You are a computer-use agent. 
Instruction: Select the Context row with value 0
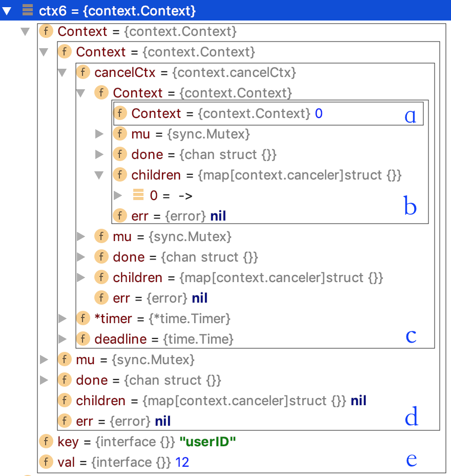(225, 113)
